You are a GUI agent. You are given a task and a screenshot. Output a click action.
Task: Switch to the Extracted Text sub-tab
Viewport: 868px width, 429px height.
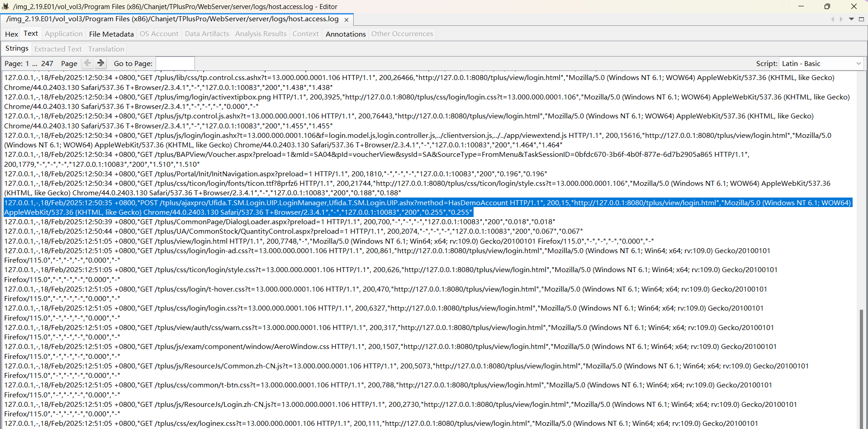[58, 49]
